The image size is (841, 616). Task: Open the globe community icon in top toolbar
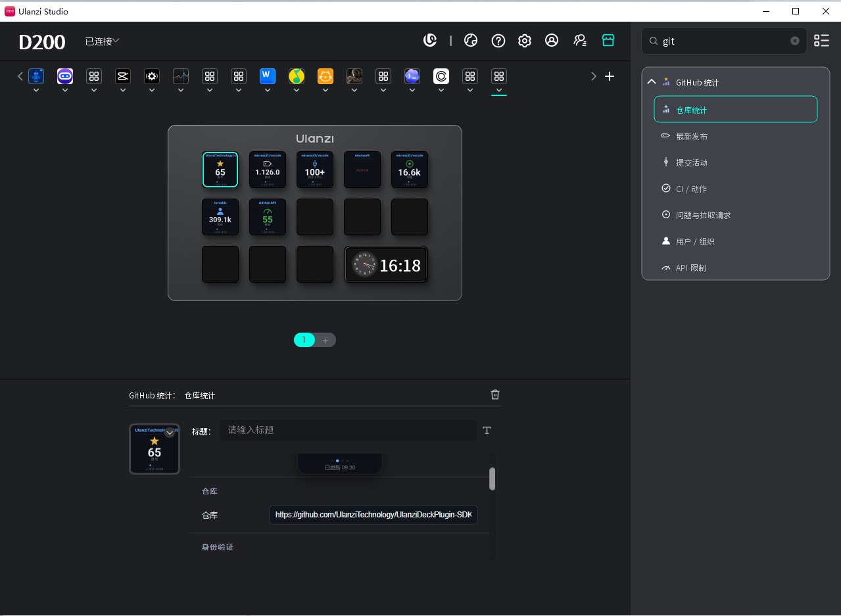[471, 41]
